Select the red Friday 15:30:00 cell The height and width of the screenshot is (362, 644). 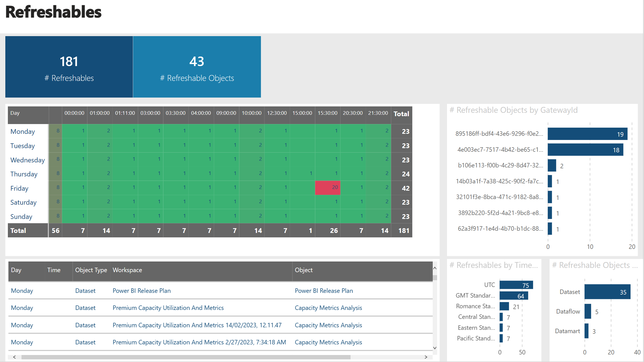pyautogui.click(x=327, y=188)
